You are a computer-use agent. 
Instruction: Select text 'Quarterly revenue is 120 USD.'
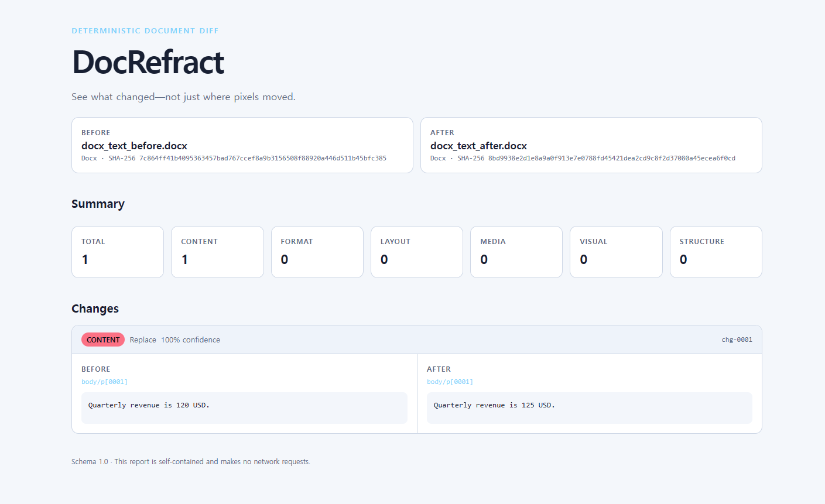click(149, 405)
